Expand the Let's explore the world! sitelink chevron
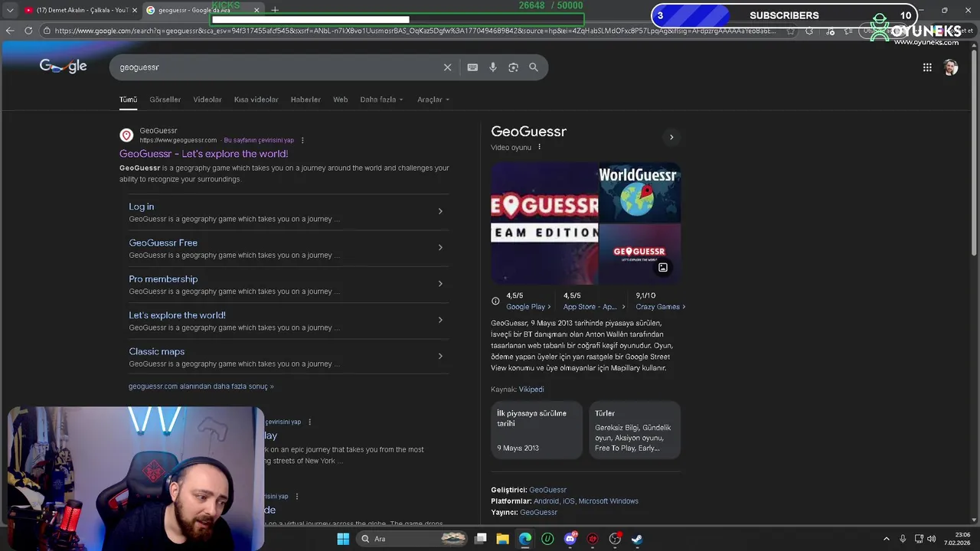The height and width of the screenshot is (551, 980). point(440,320)
